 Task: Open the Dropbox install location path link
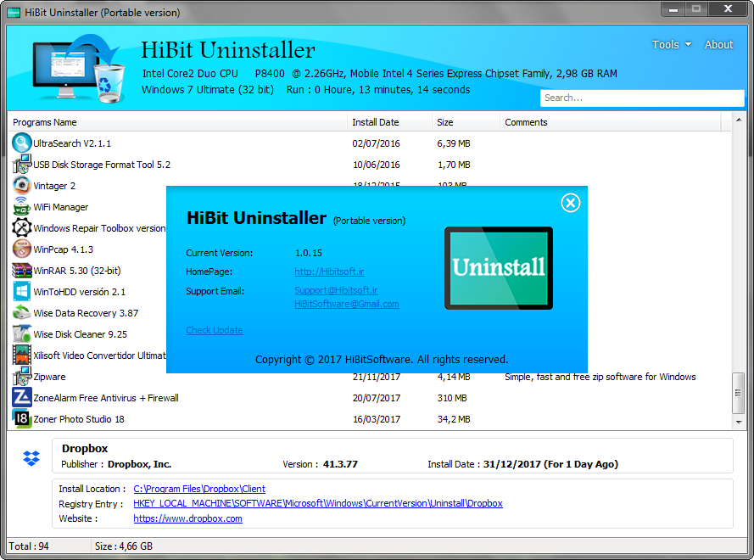[x=199, y=489]
